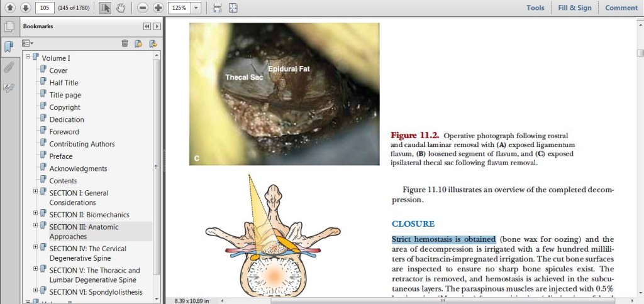Go to previous page with up arrow

pyautogui.click(x=10, y=8)
